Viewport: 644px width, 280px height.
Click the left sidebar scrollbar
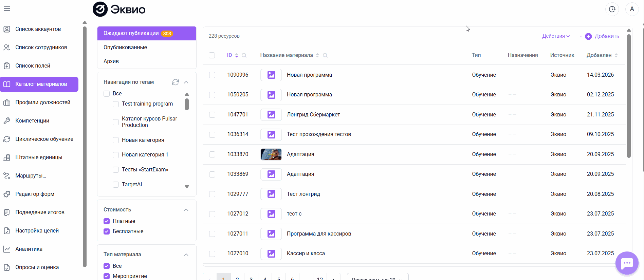[x=85, y=146]
